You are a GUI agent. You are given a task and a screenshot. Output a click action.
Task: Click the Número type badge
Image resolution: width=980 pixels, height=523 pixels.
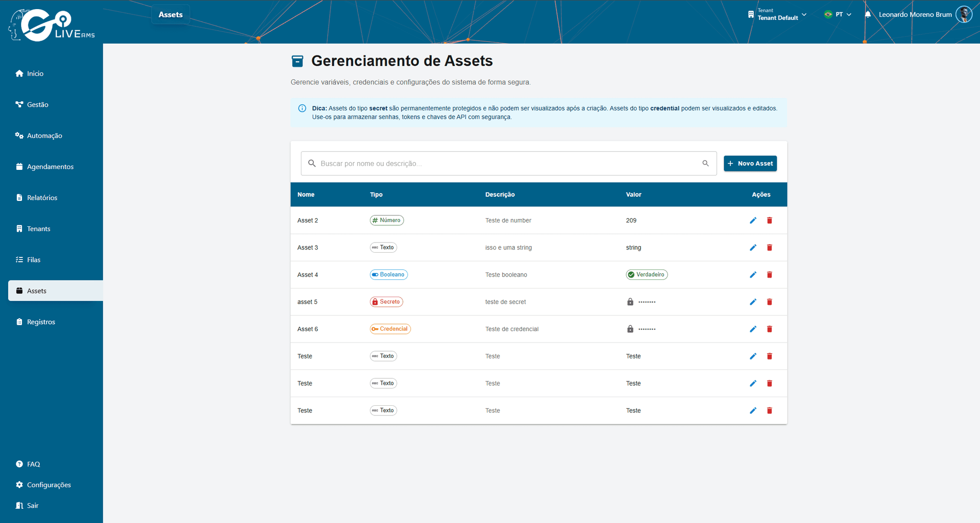(387, 221)
